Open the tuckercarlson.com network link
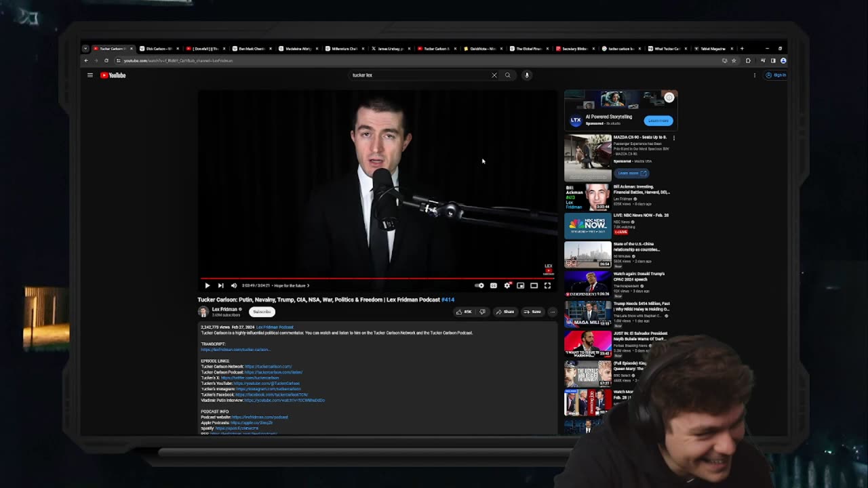This screenshot has width=868, height=488. click(268, 367)
